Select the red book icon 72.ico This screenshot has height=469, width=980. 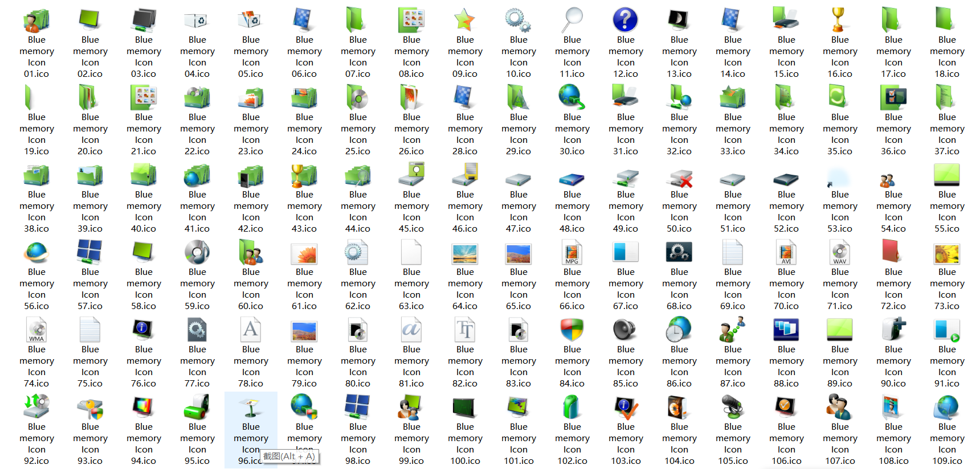893,253
